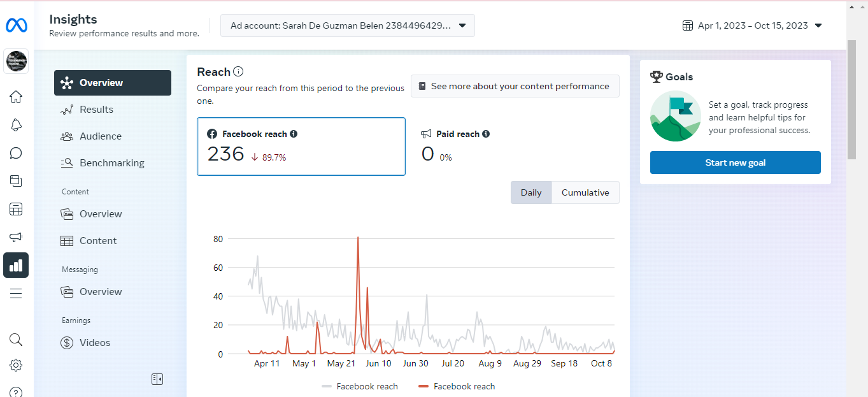Open the Ad account dropdown
Viewport: 868px width, 397px height.
click(348, 25)
